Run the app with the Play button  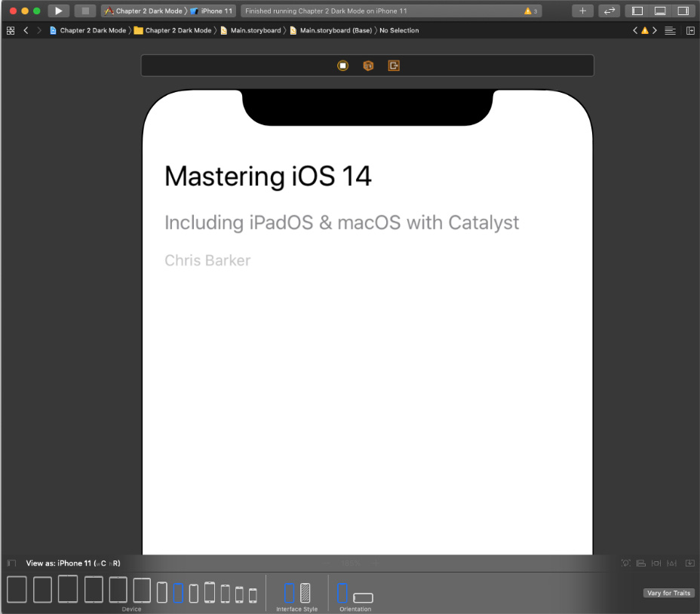pos(59,11)
